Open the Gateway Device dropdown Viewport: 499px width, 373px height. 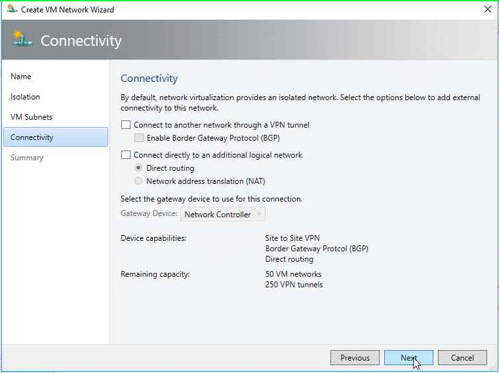click(x=223, y=214)
